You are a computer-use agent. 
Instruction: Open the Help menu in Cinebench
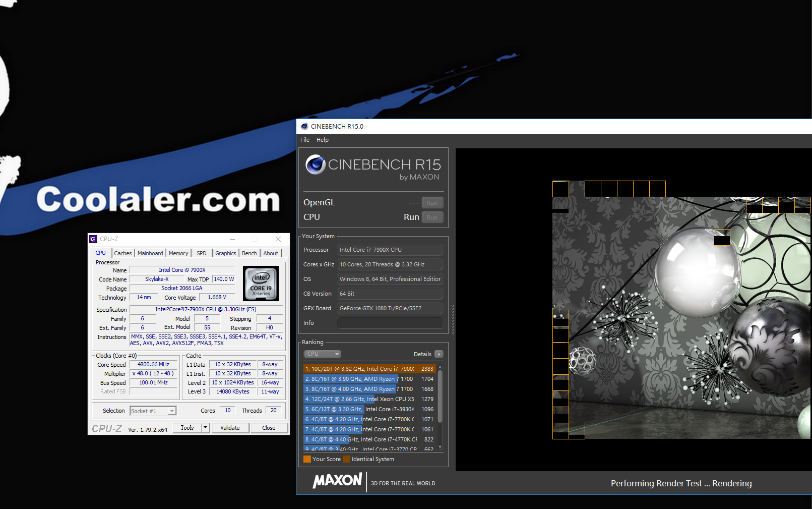[x=323, y=140]
